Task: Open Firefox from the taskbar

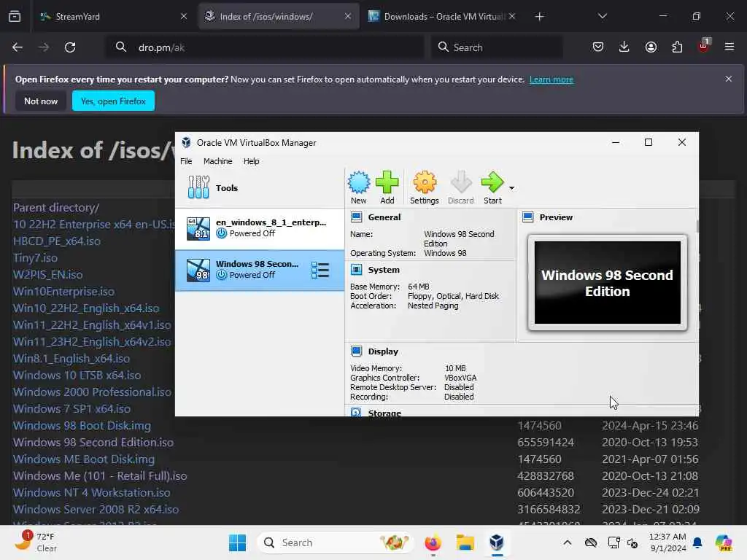Action: click(x=433, y=542)
